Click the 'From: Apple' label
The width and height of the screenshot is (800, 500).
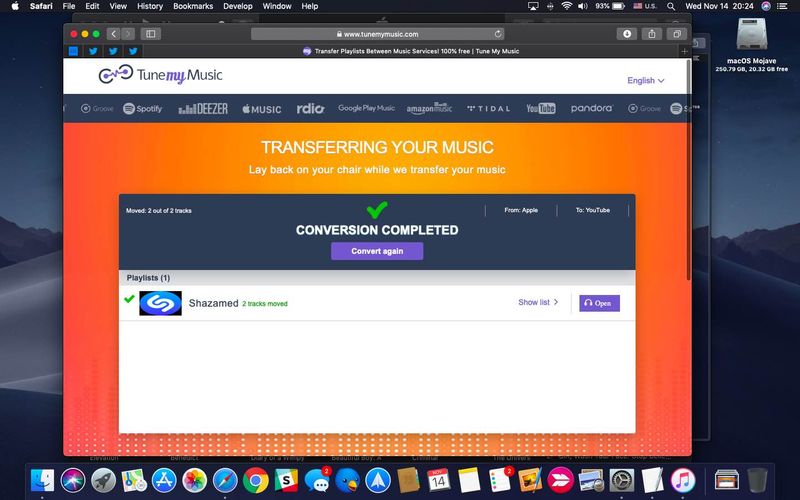pyautogui.click(x=521, y=210)
